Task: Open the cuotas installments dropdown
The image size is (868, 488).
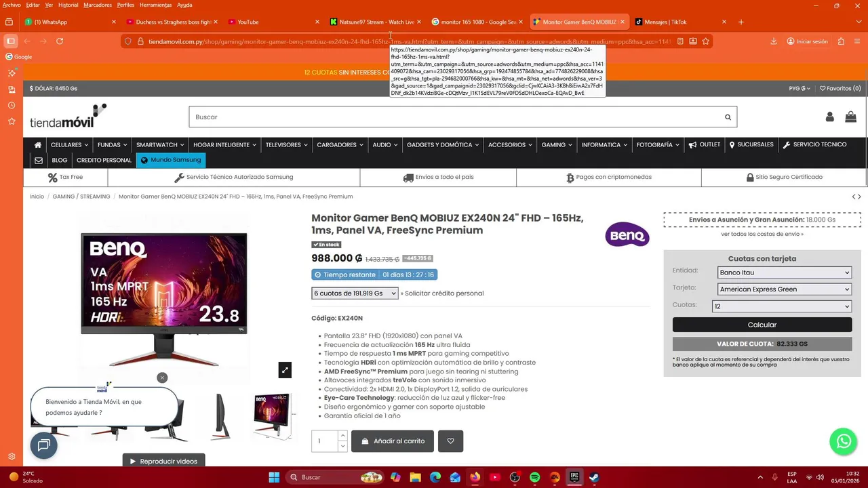Action: tap(355, 293)
